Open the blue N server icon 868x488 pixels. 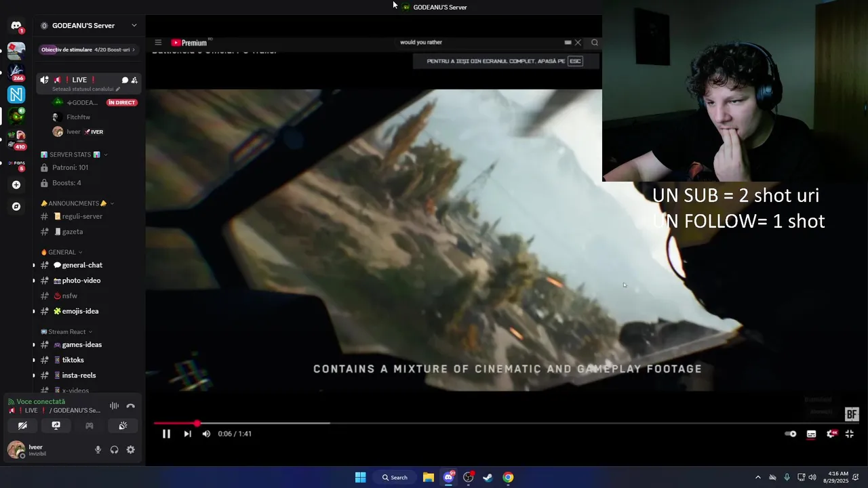[16, 95]
